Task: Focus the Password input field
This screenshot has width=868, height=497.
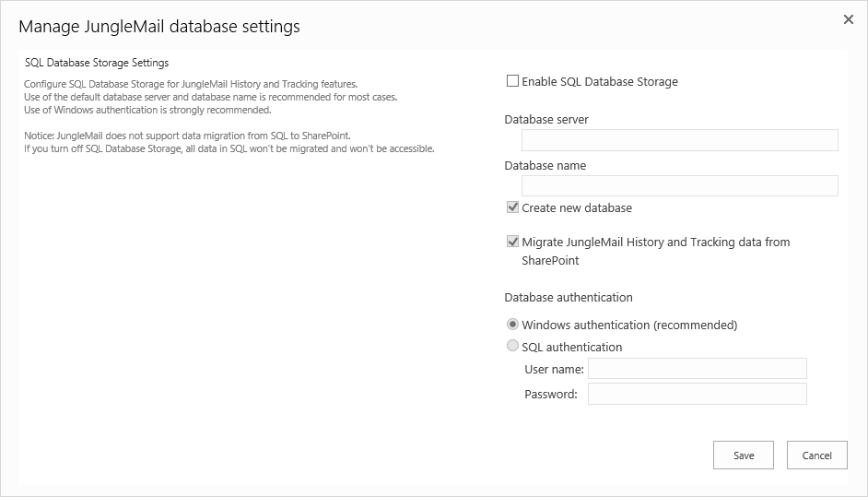Action: [x=697, y=395]
